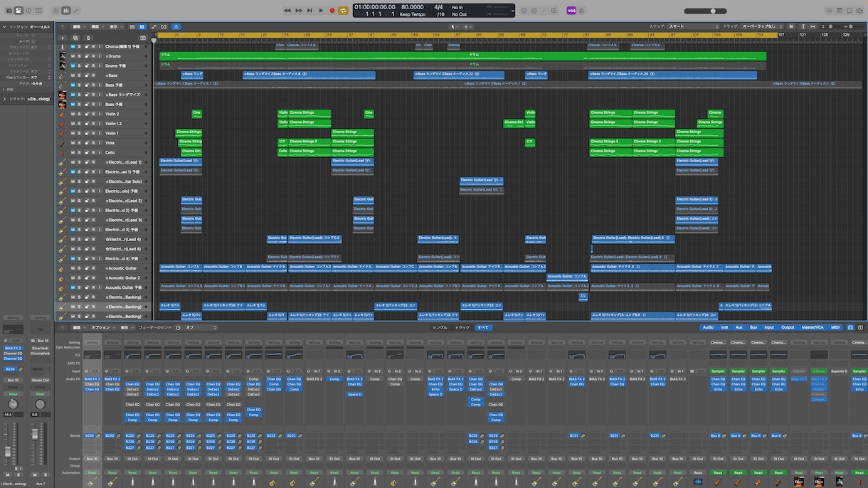The height and width of the screenshot is (488, 868).
Task: Click the duplicate track icon
Action: [75, 38]
